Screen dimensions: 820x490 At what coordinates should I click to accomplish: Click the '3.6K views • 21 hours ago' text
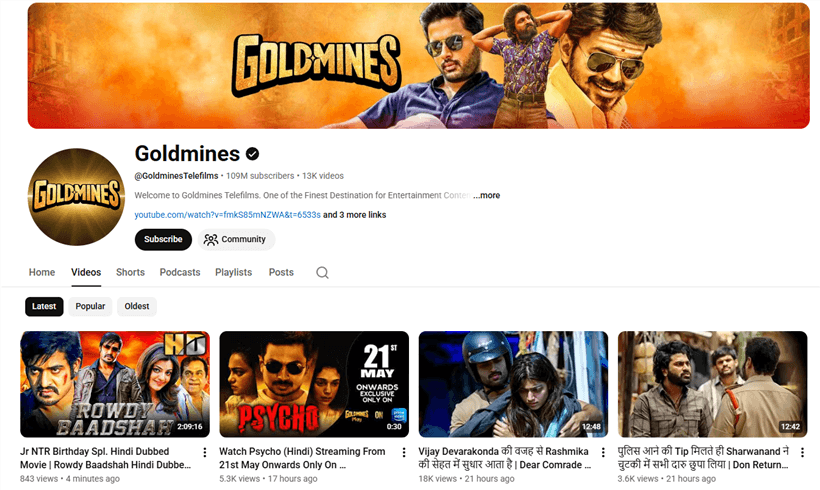(x=667, y=478)
